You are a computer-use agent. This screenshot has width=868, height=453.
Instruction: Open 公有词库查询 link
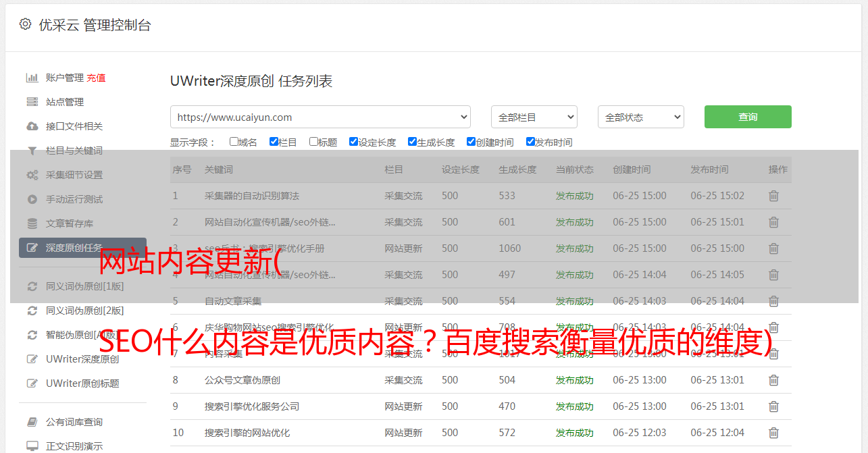pyautogui.click(x=74, y=422)
